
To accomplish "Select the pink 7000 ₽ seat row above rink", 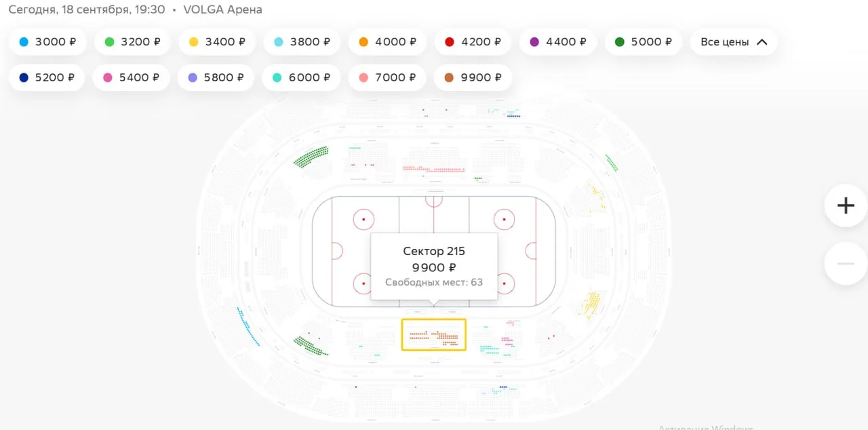I will point(434,169).
